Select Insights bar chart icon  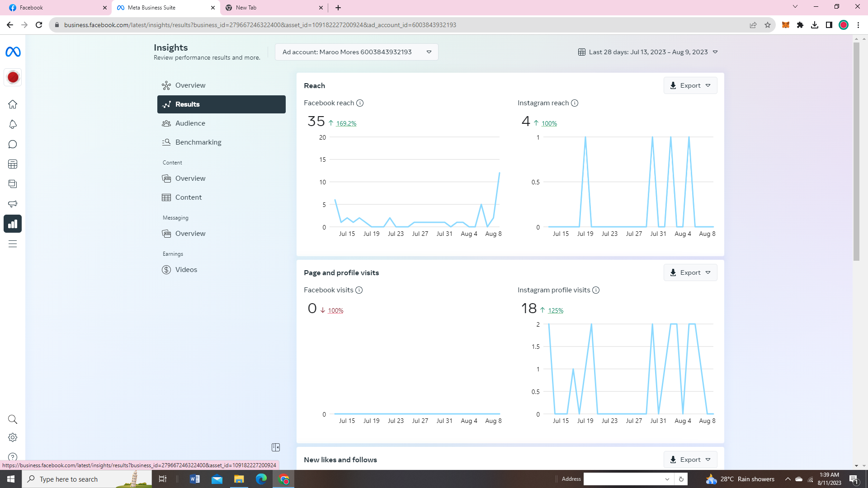tap(13, 224)
